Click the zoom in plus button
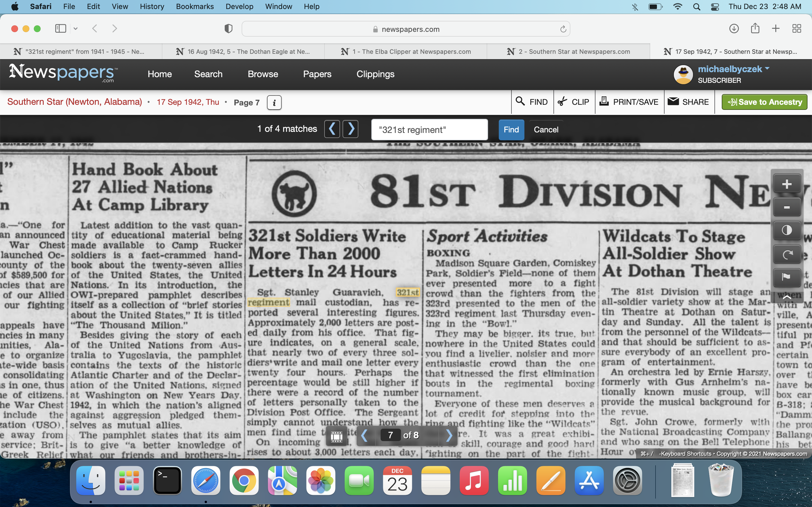The image size is (812, 507). pyautogui.click(x=787, y=184)
